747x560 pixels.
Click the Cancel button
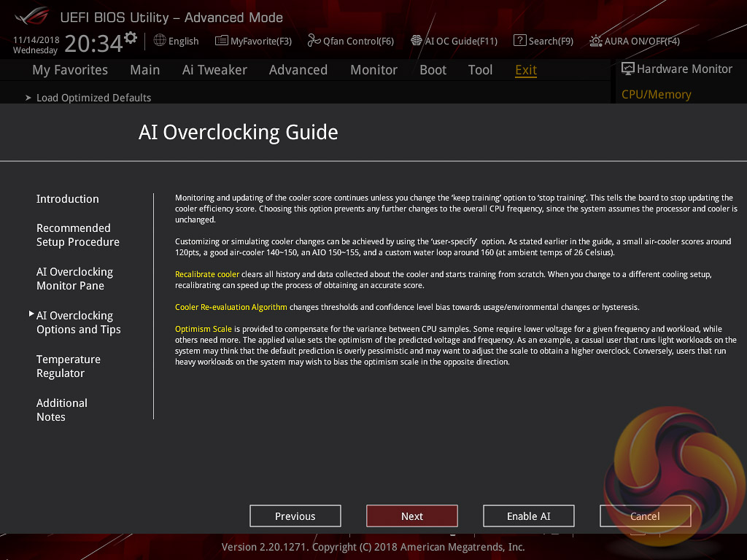point(646,516)
